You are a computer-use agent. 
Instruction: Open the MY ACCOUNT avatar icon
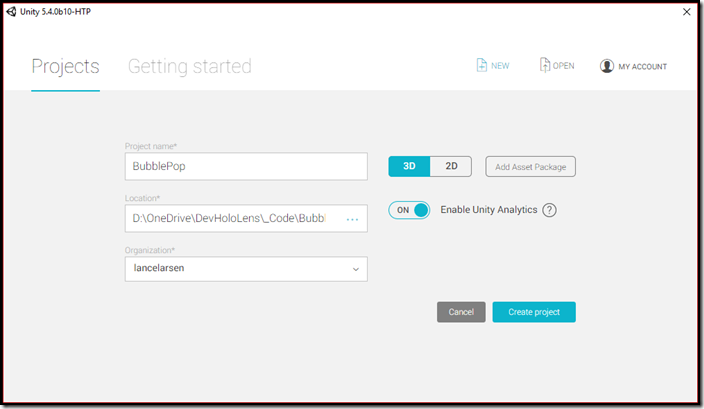[x=607, y=66]
